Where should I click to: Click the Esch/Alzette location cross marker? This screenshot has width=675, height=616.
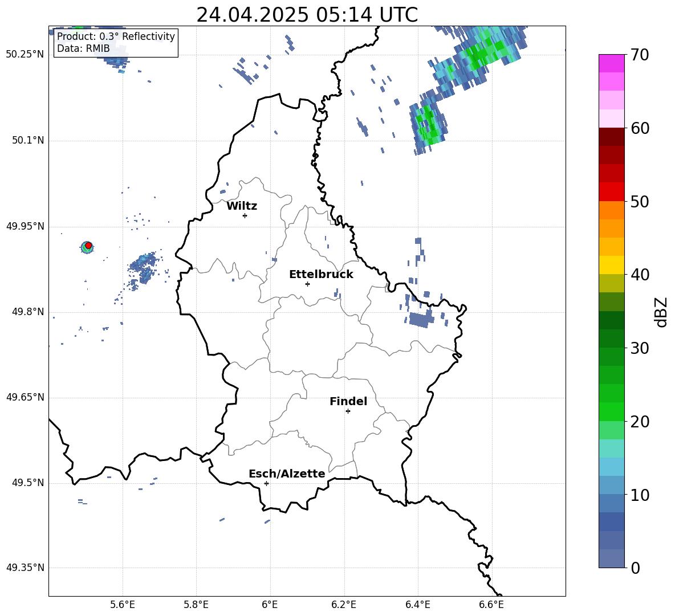tap(266, 483)
